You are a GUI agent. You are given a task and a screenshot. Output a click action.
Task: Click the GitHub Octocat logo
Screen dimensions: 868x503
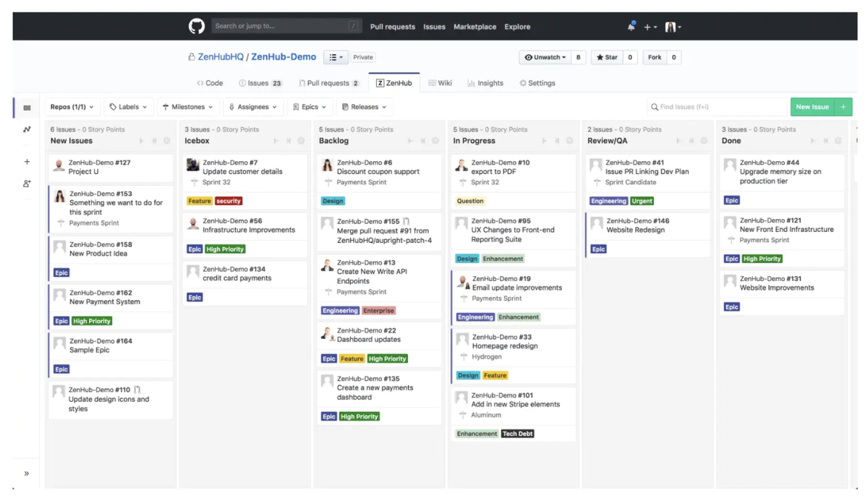[197, 26]
